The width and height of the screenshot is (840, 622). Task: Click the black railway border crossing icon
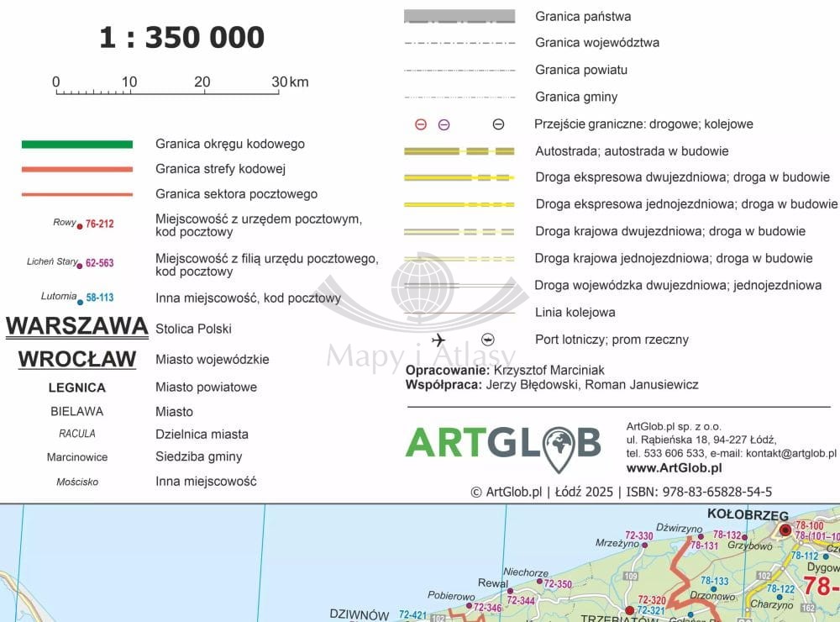498,124
